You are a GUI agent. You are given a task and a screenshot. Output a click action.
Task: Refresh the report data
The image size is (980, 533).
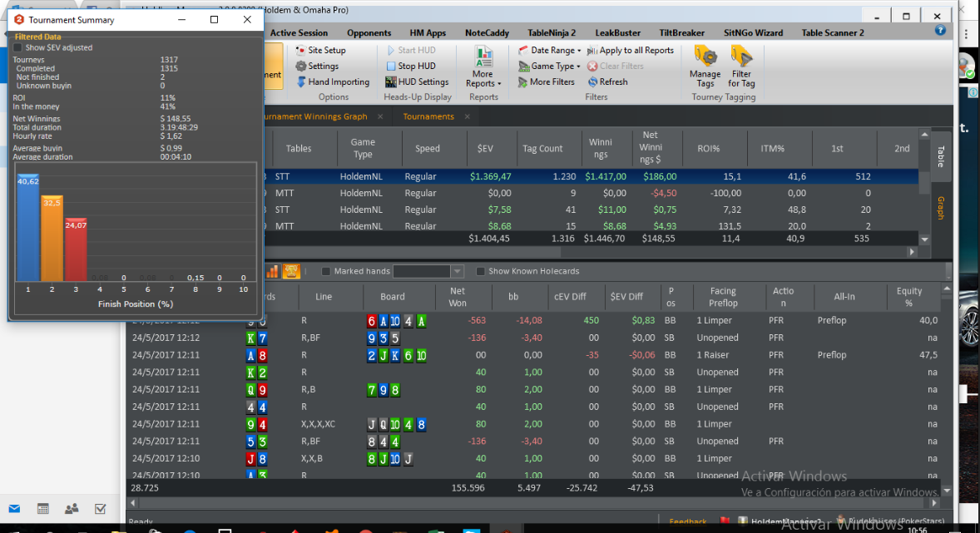pyautogui.click(x=607, y=81)
